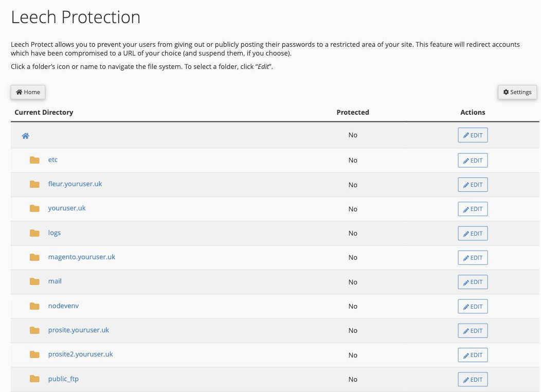Click Edit for the mail folder
The height and width of the screenshot is (392, 541).
pos(473,282)
